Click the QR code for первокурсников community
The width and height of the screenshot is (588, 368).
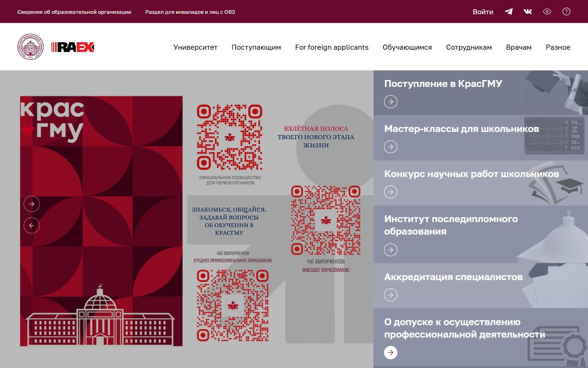point(230,138)
